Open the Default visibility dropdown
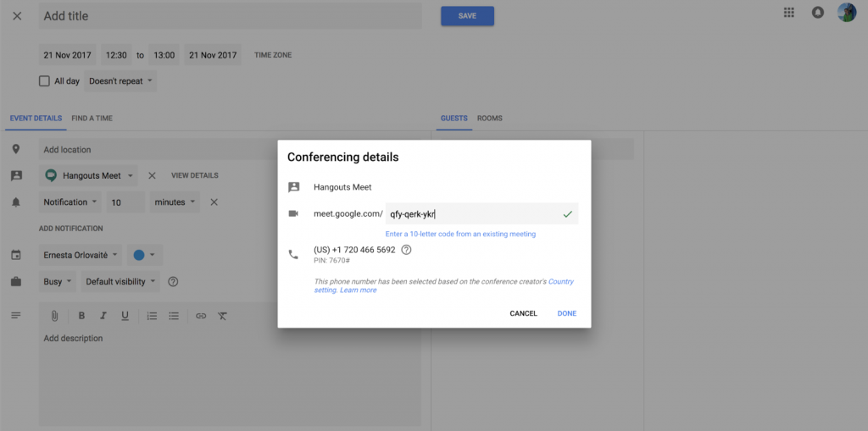 120,282
